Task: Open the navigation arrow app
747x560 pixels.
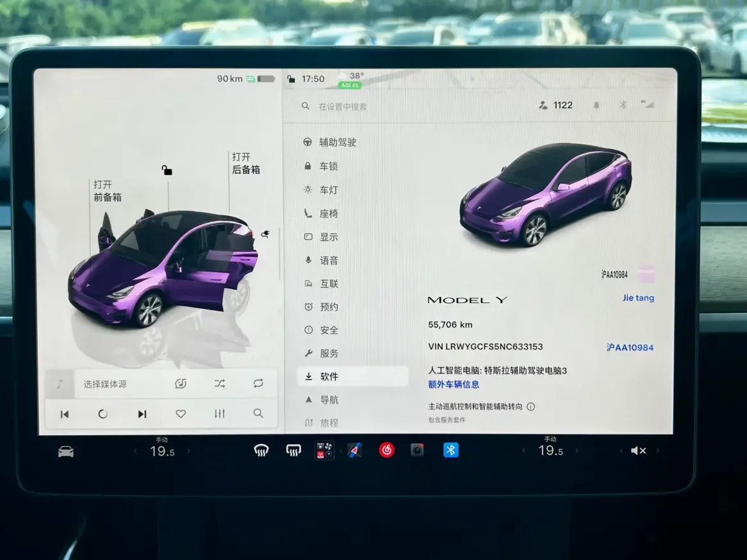Action: [355, 450]
